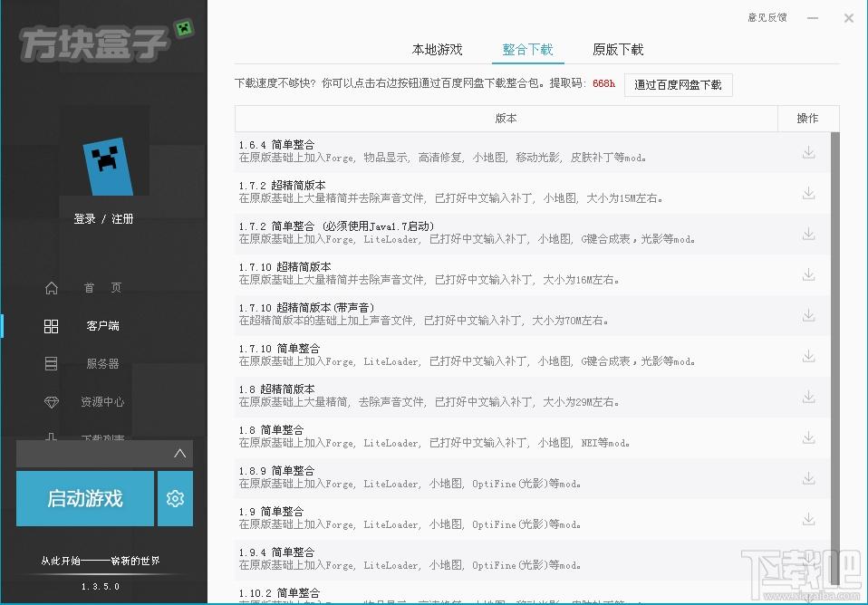The height and width of the screenshot is (605, 868).
Task: Click the home icon beside 首页
Action: tap(51, 288)
